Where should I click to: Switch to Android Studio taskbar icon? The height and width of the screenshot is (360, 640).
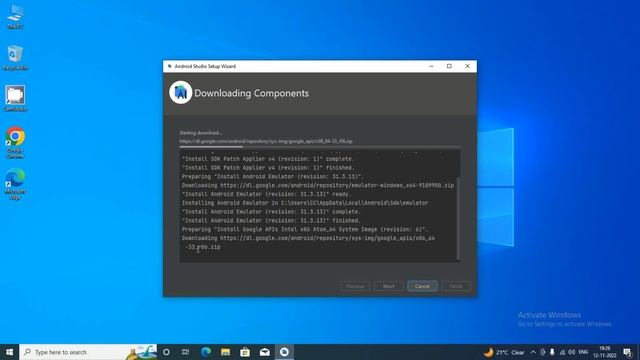click(284, 352)
